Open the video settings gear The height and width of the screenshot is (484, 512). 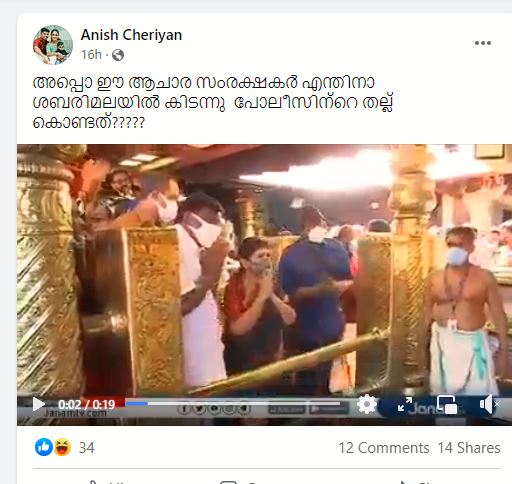pyautogui.click(x=366, y=404)
